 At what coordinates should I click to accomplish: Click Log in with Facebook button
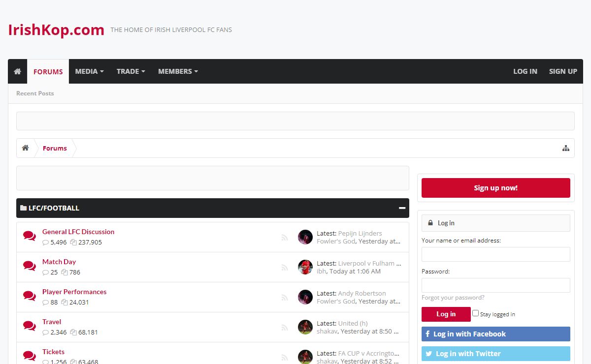[x=495, y=334]
